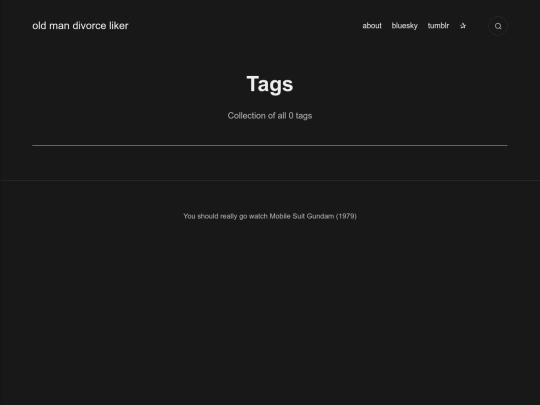Click the word 'tags' in the subtitle
Image resolution: width=540 pixels, height=405 pixels.
pos(304,116)
